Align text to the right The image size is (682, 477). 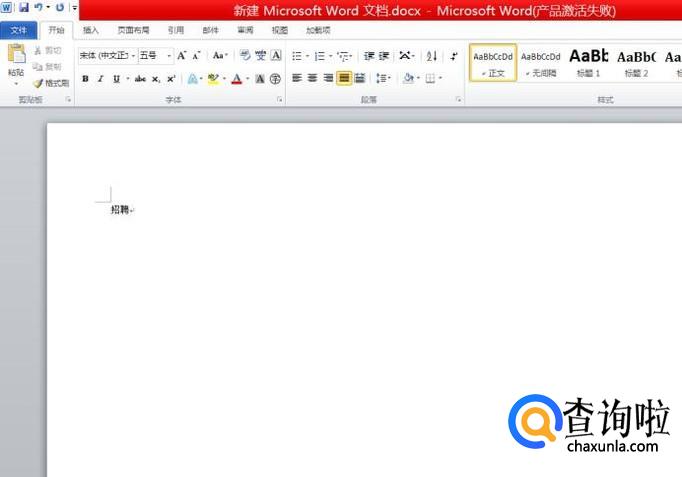tap(328, 78)
